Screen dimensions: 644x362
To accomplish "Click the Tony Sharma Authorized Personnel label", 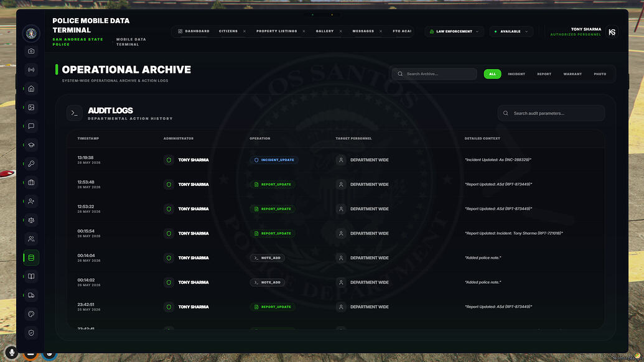I will (576, 32).
